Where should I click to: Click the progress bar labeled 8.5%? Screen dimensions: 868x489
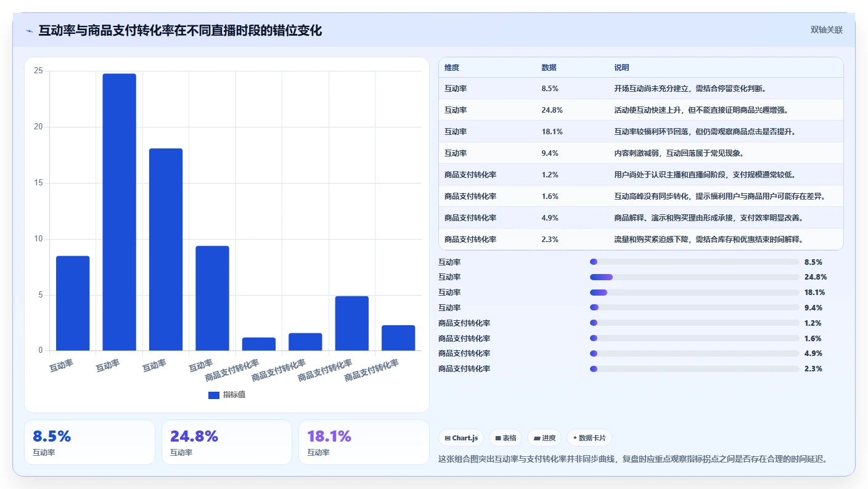[694, 262]
